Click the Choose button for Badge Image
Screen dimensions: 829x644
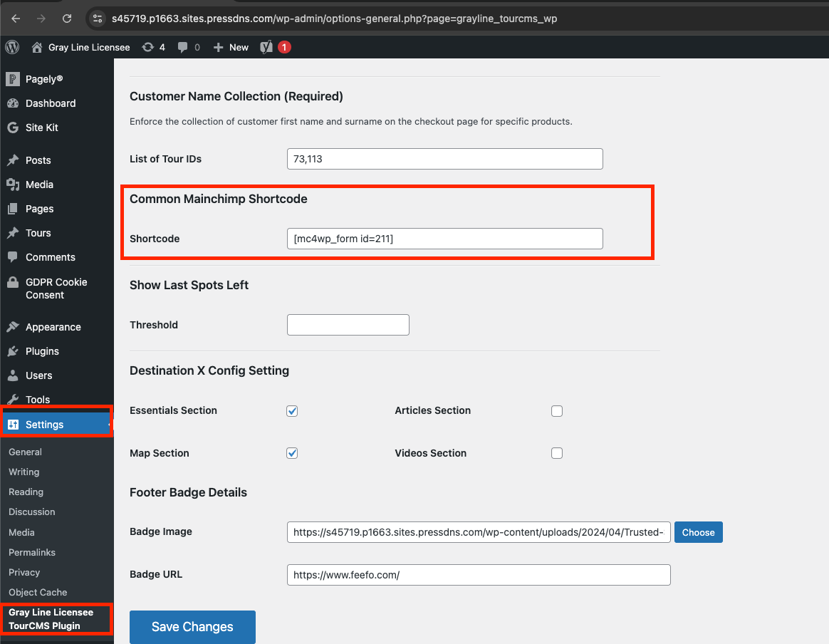point(698,532)
